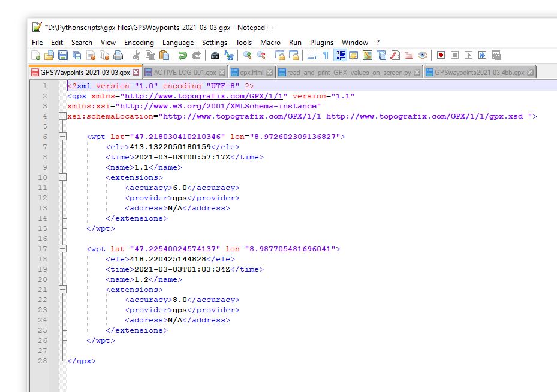The height and width of the screenshot is (392, 557).
Task: Switch to the ACTIVE LOG 001.gpx tab
Action: click(185, 73)
